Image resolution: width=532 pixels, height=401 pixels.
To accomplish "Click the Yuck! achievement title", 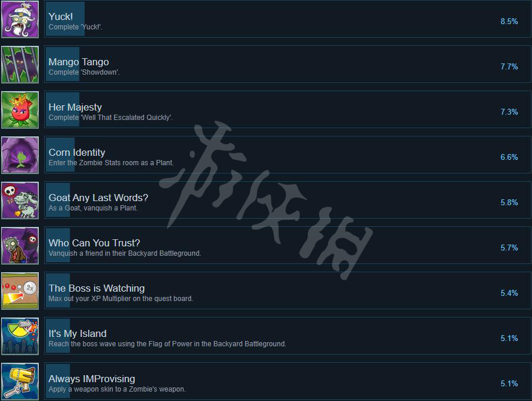I will tap(61, 16).
